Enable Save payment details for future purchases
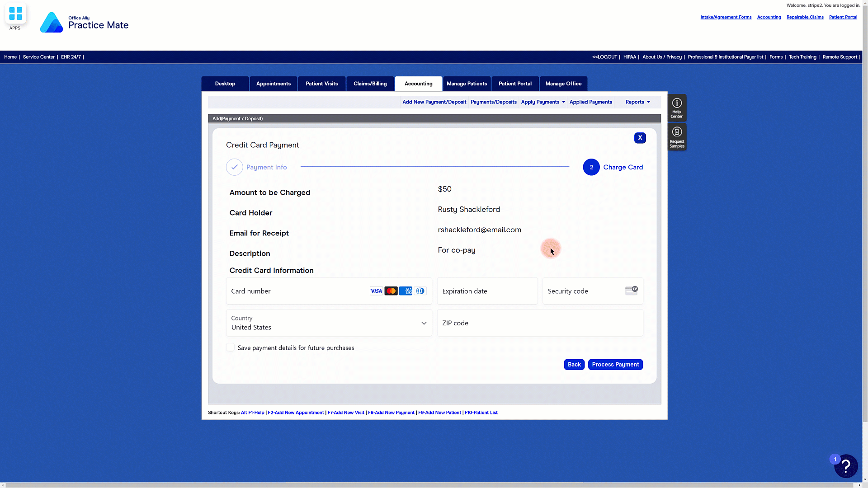This screenshot has width=868, height=488. coord(231,347)
